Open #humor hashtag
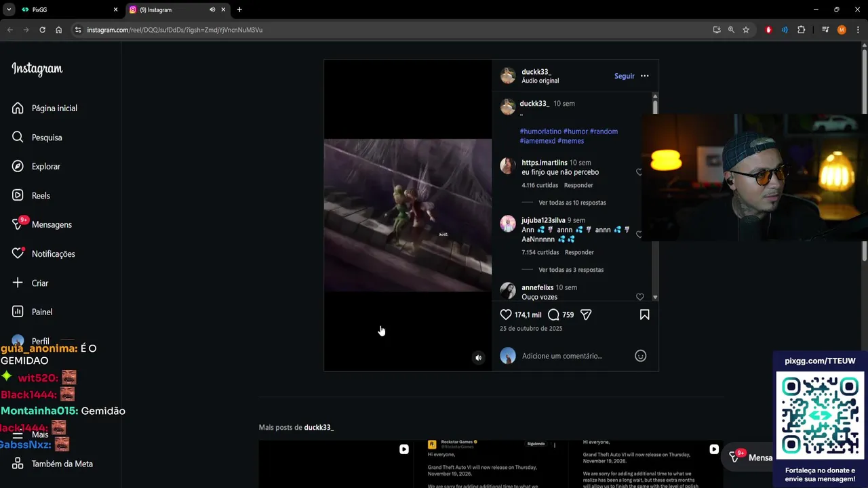 (576, 131)
